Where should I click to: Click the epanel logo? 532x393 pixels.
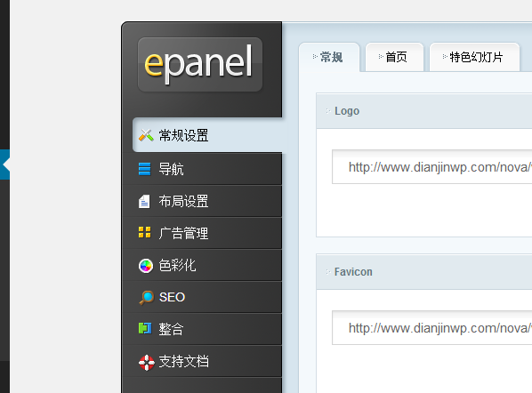click(200, 64)
